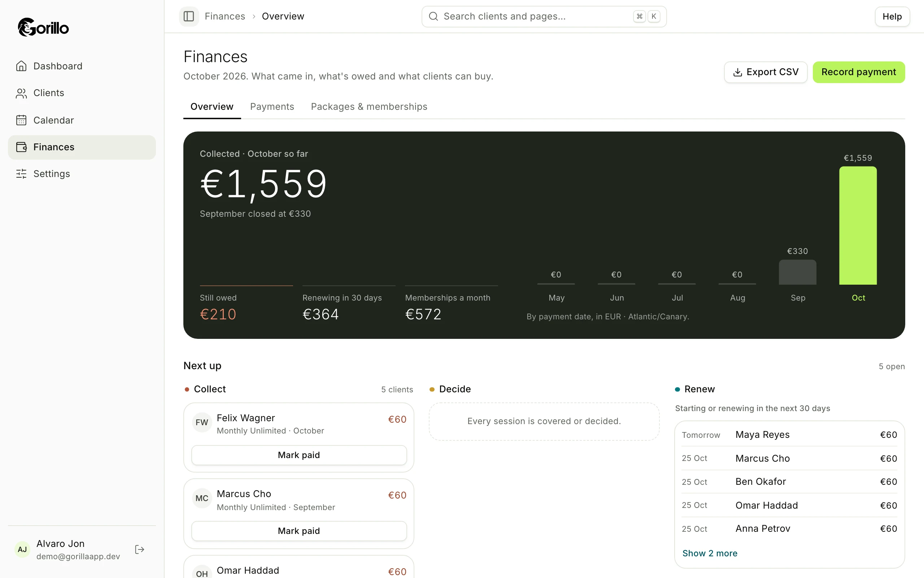Open the Help button

(x=892, y=17)
